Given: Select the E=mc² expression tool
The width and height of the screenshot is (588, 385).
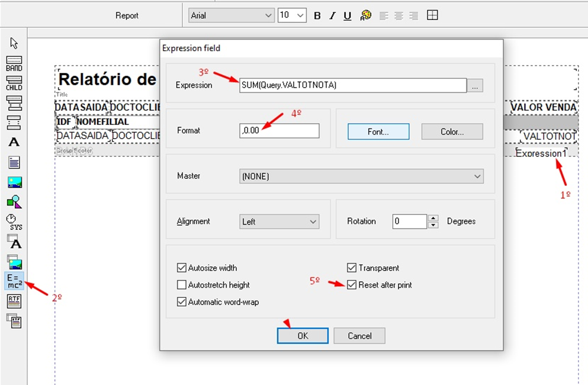Looking at the screenshot, I should 14,281.
